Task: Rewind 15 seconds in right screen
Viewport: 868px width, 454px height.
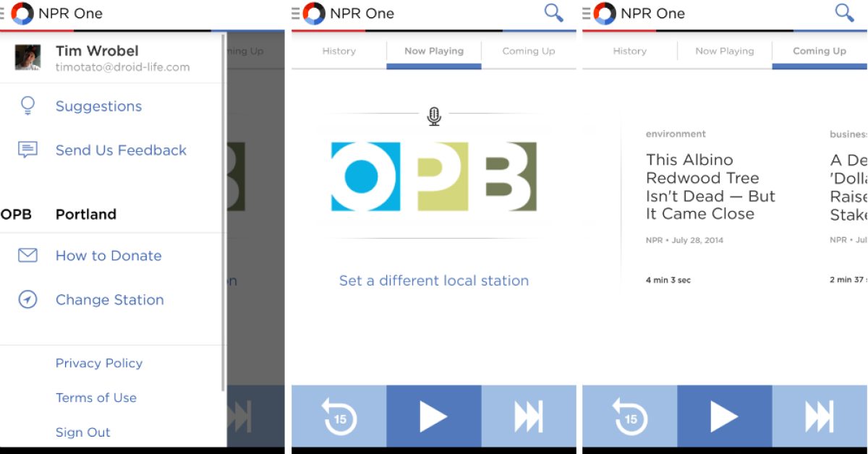Action: [x=629, y=416]
